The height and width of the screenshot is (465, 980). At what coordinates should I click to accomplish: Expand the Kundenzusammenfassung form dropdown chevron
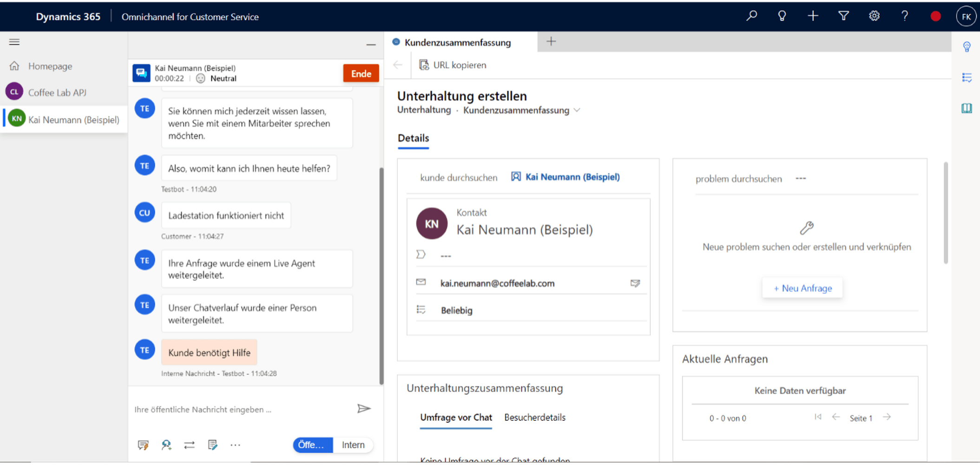click(x=577, y=110)
